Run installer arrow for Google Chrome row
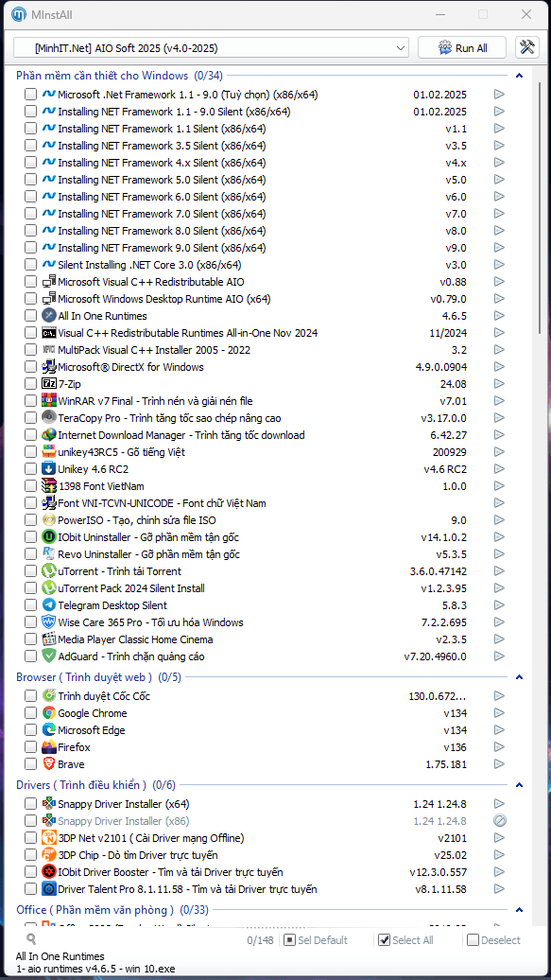 499,713
